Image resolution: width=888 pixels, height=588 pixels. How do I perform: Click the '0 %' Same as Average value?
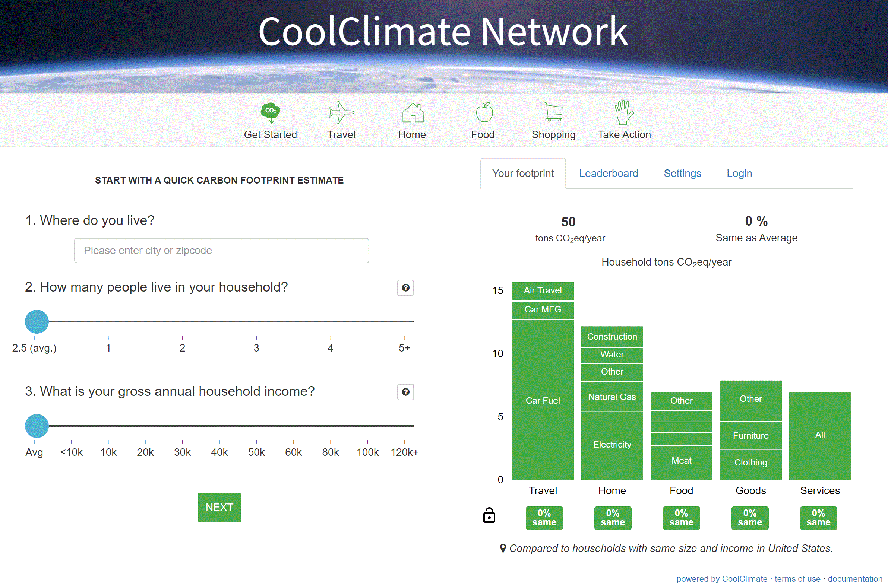(x=756, y=221)
